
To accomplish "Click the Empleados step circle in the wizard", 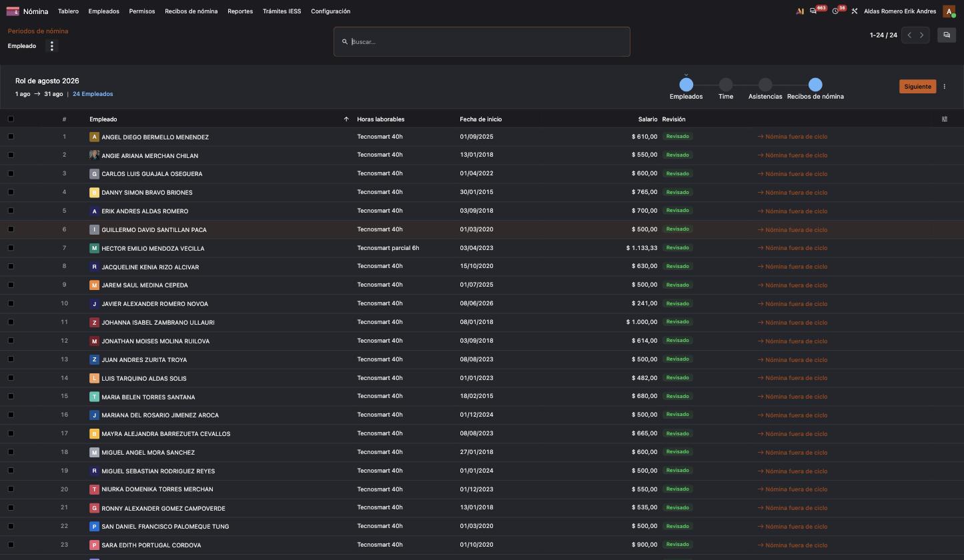I will click(686, 85).
